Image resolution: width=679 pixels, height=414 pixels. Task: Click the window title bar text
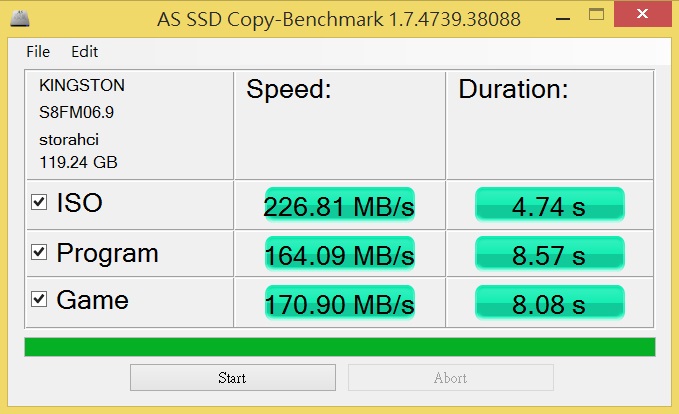pyautogui.click(x=339, y=19)
